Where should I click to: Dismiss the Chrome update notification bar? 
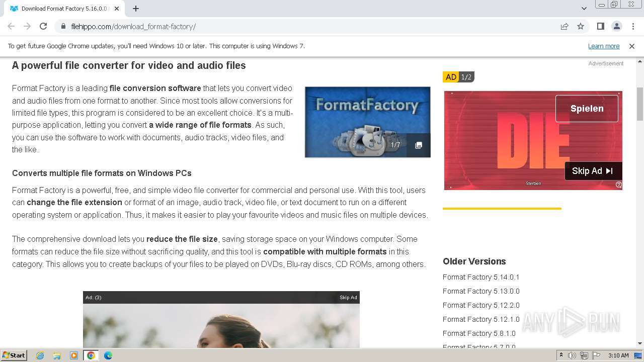point(632,46)
